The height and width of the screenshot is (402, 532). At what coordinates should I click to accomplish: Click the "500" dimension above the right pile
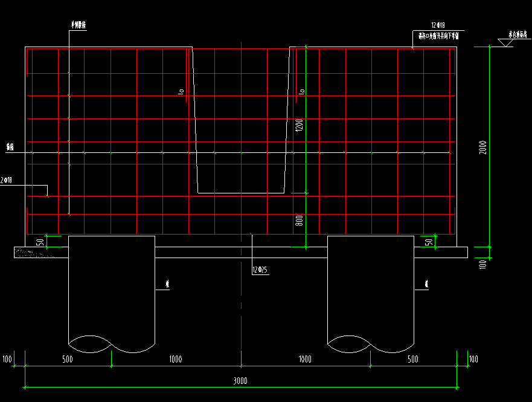tap(413, 359)
